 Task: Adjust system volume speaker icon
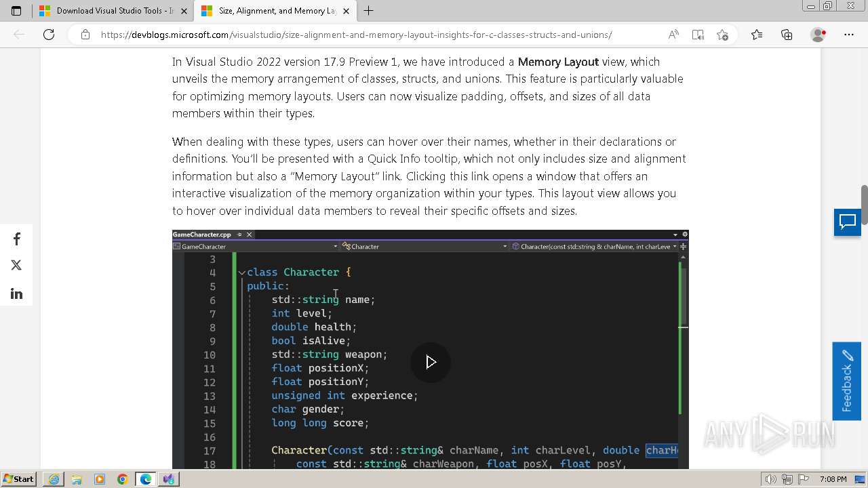point(771,479)
